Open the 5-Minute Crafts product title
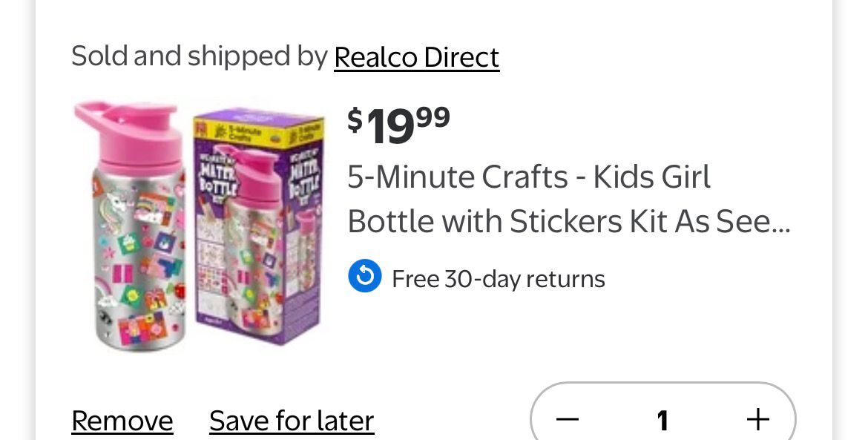868x440 pixels. (x=529, y=178)
